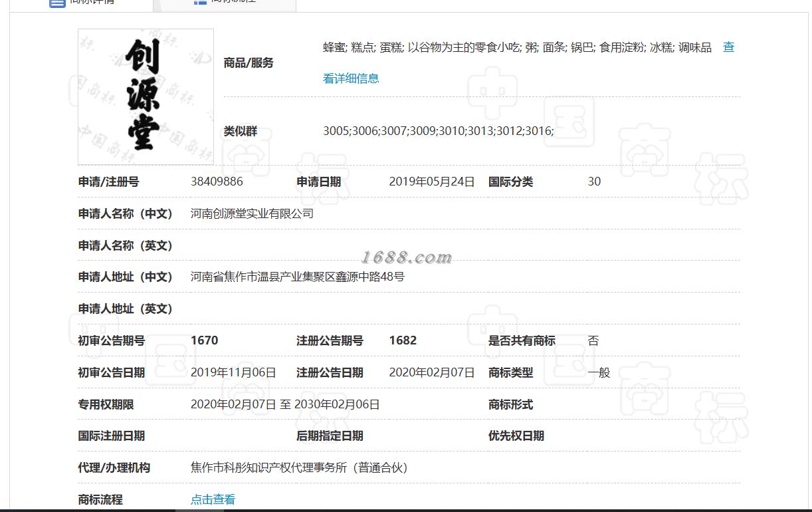Select application date 2019年05月24日
Screen dimensions: 812x512
[432, 182]
